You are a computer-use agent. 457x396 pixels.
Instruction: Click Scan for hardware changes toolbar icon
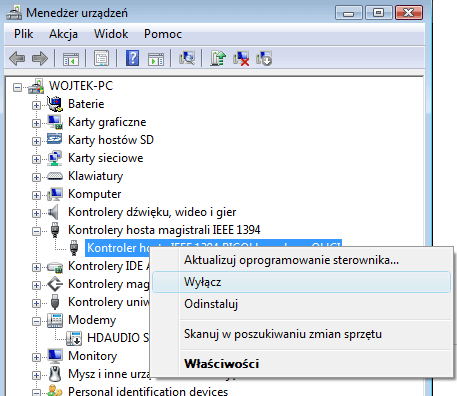tap(187, 58)
